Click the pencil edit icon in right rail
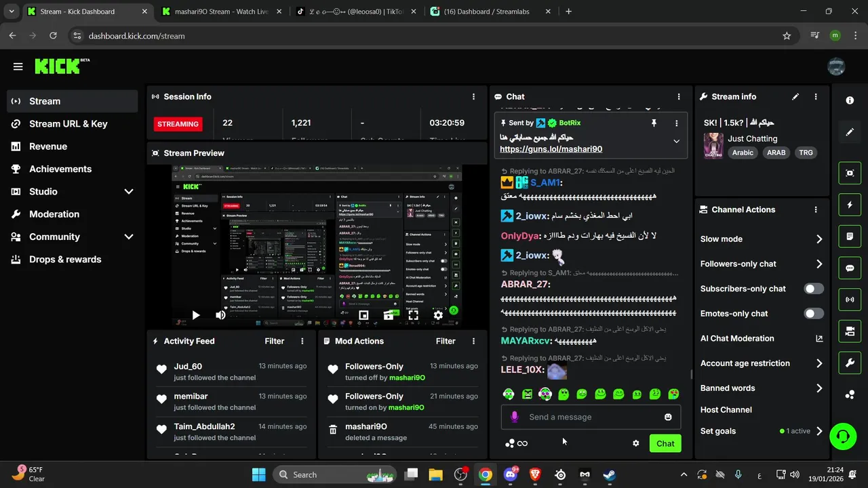 pyautogui.click(x=850, y=132)
